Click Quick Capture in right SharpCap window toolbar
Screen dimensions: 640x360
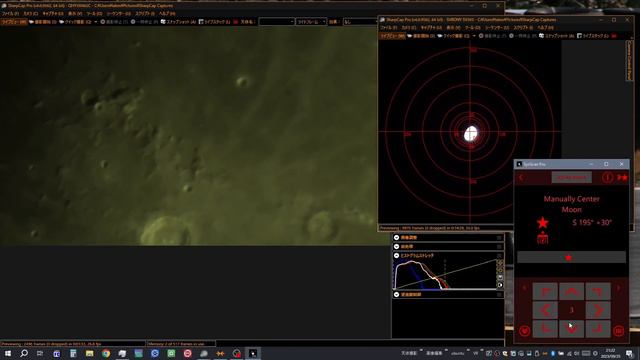(x=454, y=36)
